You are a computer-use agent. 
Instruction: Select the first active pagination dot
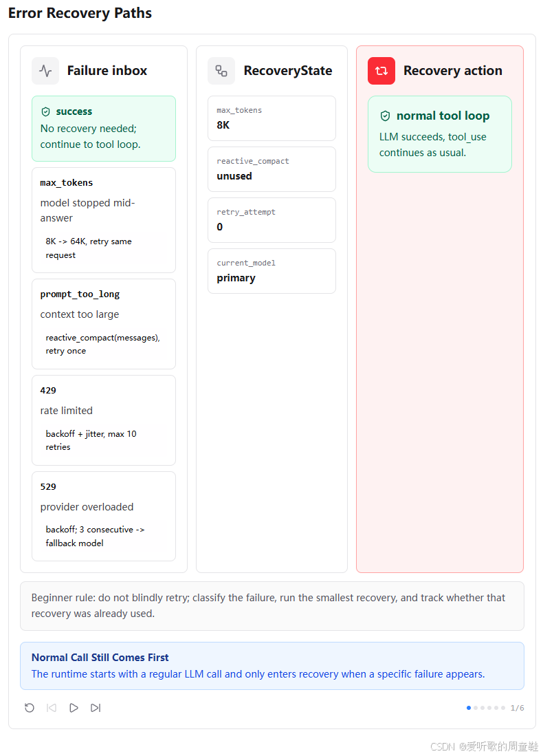point(469,708)
